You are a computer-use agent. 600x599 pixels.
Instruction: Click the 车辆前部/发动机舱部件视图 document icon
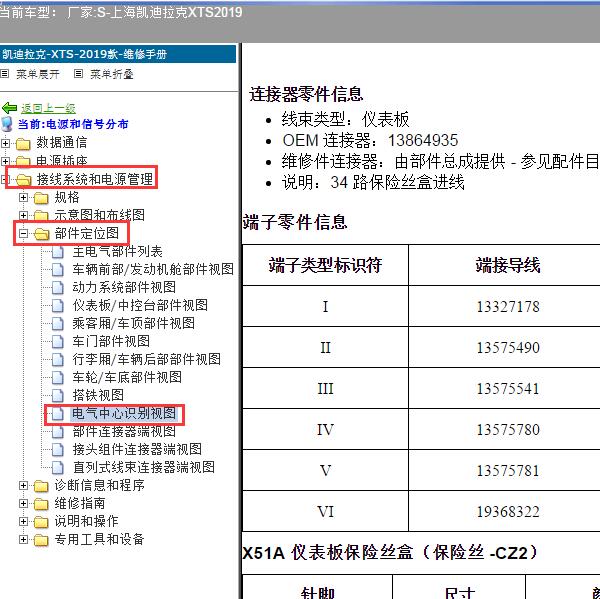pos(58,270)
